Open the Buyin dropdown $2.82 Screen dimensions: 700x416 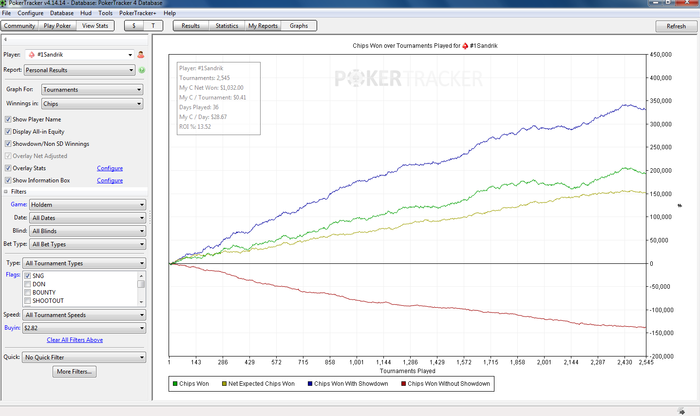pyautogui.click(x=84, y=328)
